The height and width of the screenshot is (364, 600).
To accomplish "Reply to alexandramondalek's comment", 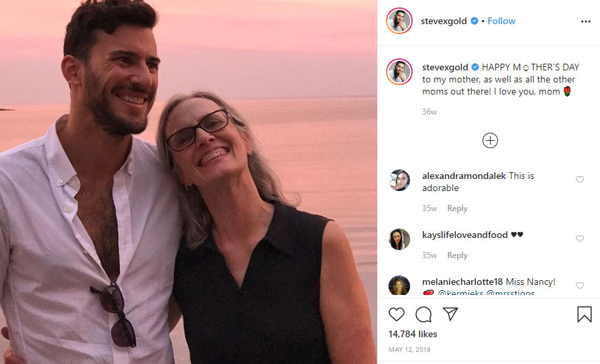I will (457, 208).
